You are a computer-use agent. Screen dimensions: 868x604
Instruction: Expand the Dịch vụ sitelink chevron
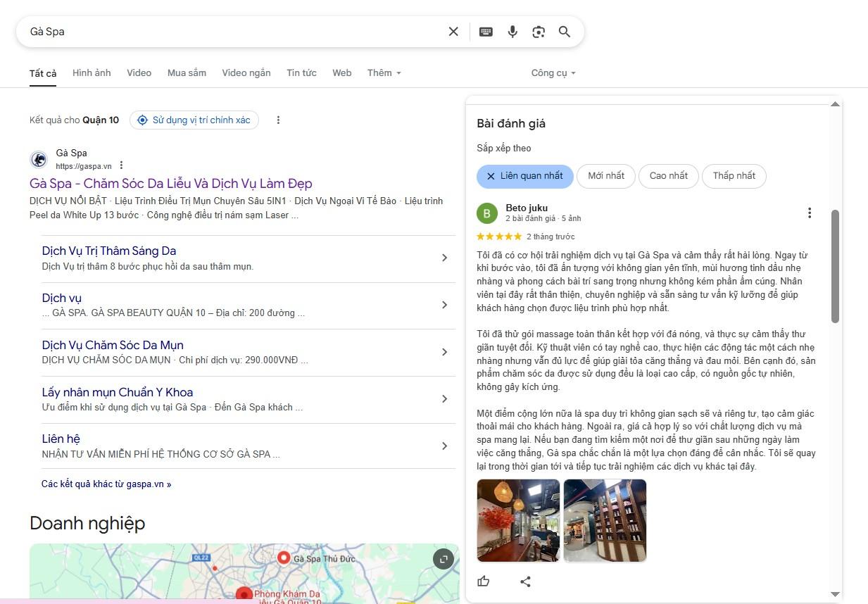pyautogui.click(x=444, y=305)
